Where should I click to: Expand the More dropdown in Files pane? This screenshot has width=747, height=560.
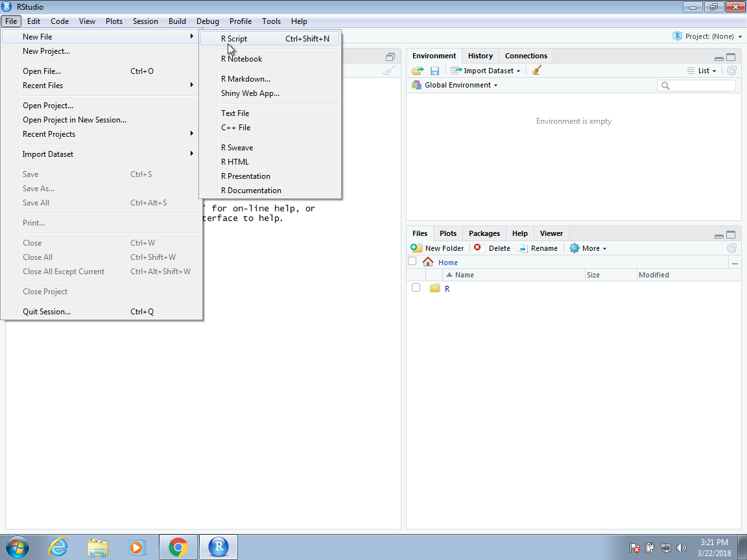pyautogui.click(x=590, y=248)
